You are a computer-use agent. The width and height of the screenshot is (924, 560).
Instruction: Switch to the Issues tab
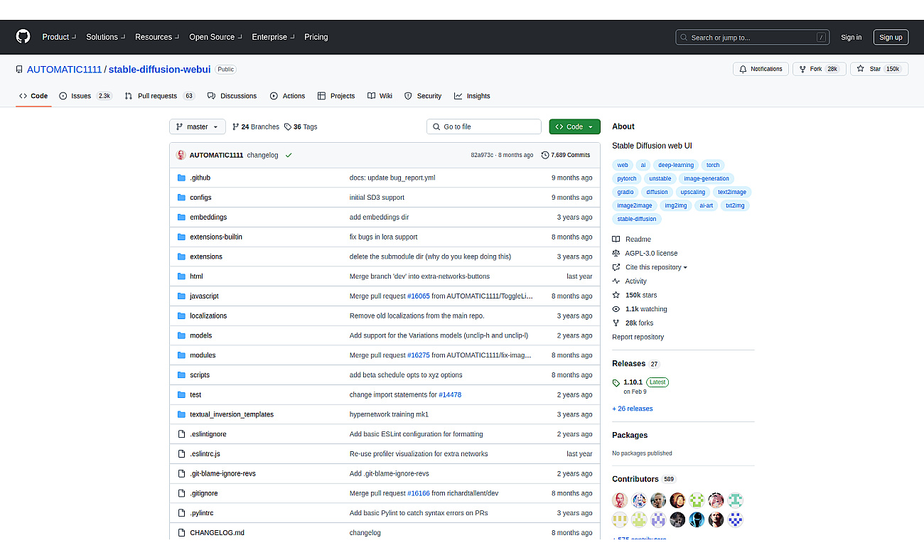pyautogui.click(x=85, y=96)
